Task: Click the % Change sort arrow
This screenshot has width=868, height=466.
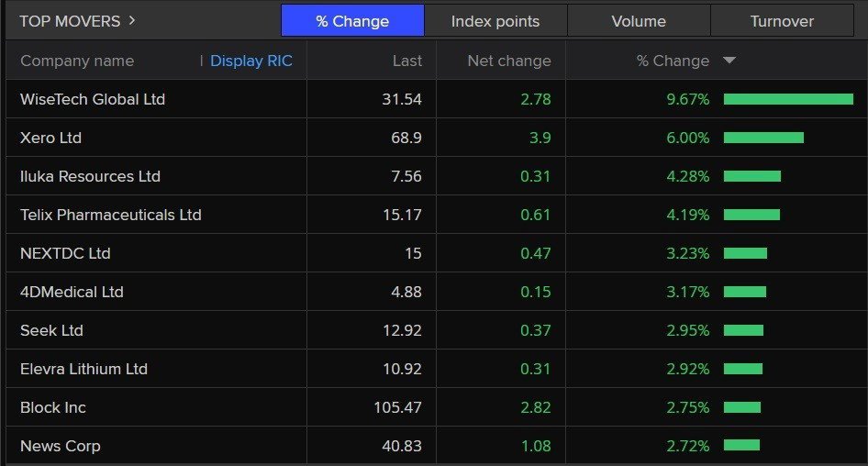Action: (x=729, y=60)
